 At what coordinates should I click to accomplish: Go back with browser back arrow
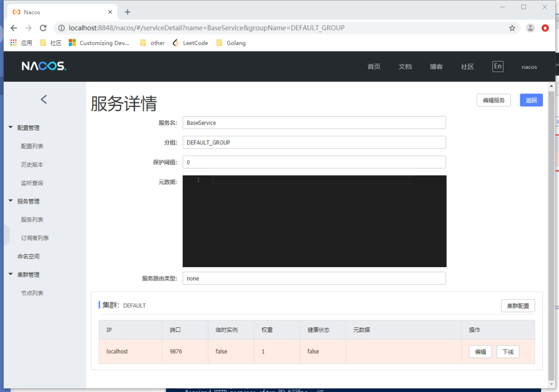tap(13, 28)
